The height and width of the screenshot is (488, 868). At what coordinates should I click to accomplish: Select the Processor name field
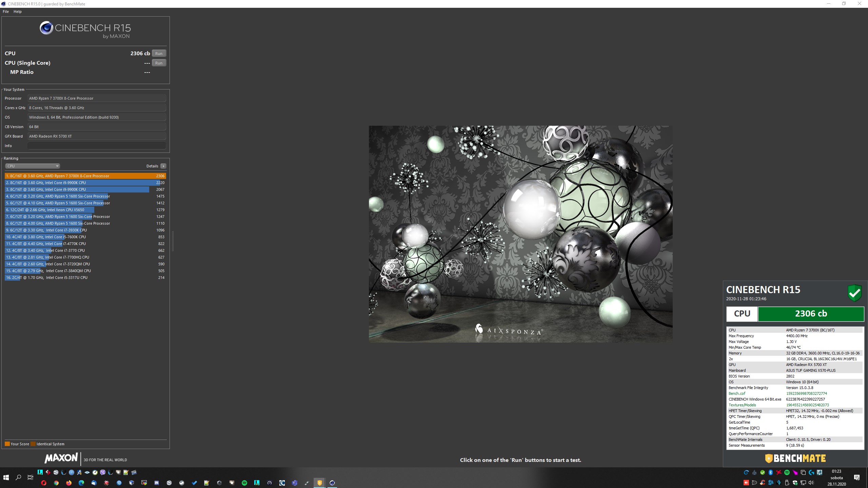click(97, 98)
